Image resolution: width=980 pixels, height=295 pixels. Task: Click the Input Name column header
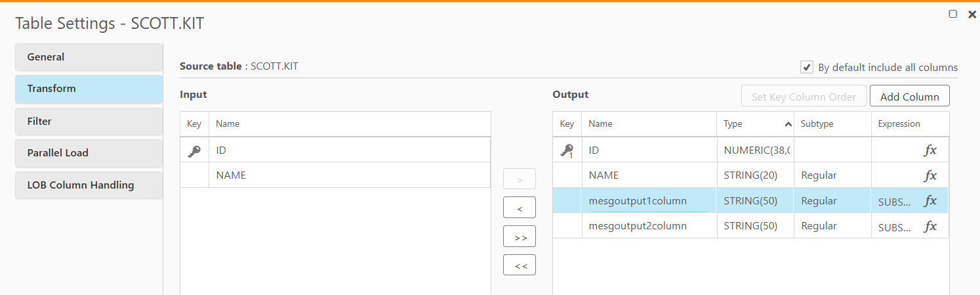pyautogui.click(x=350, y=124)
